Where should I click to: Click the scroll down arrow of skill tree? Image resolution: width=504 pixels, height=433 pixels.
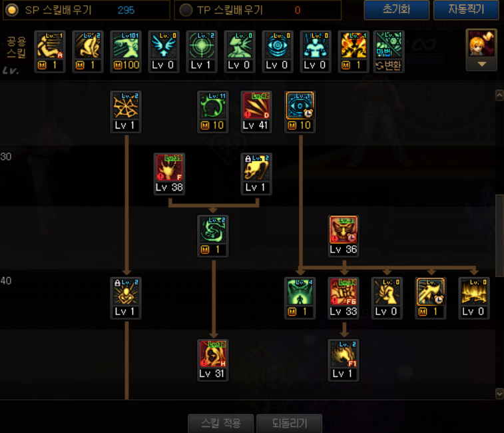pos(499,394)
